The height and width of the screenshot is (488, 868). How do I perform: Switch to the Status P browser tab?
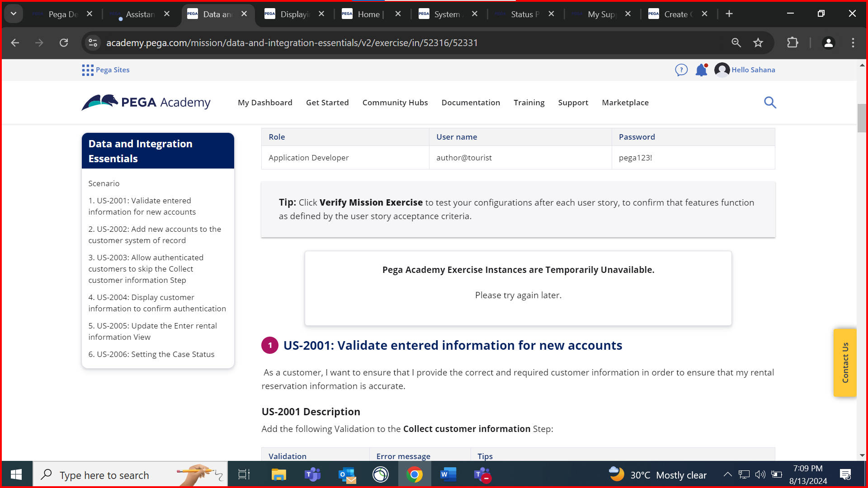pyautogui.click(x=524, y=14)
